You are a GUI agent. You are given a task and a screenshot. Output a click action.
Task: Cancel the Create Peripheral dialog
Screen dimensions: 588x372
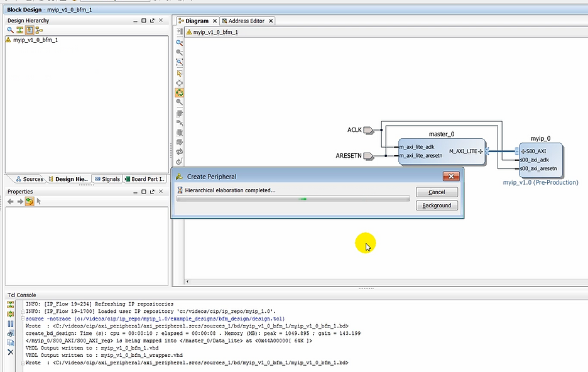(437, 192)
